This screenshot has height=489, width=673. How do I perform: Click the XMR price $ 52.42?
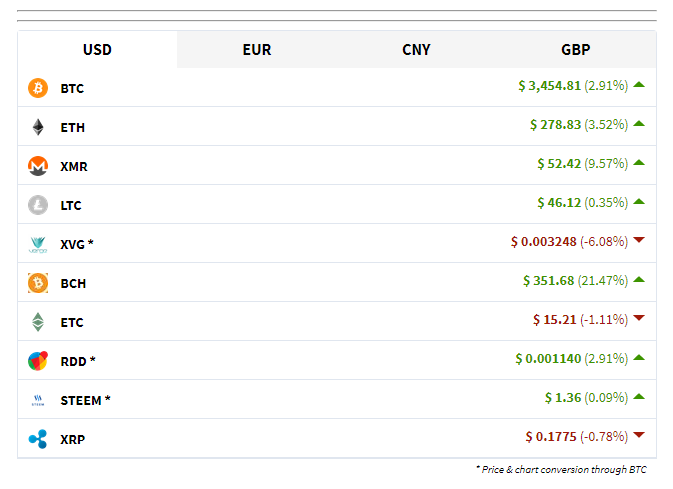click(x=559, y=164)
